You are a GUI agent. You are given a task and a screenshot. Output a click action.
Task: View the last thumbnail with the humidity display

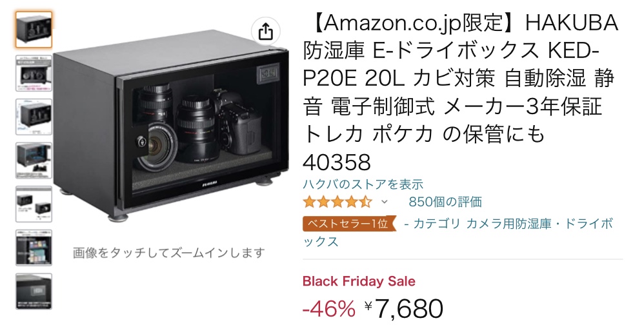click(x=34, y=291)
